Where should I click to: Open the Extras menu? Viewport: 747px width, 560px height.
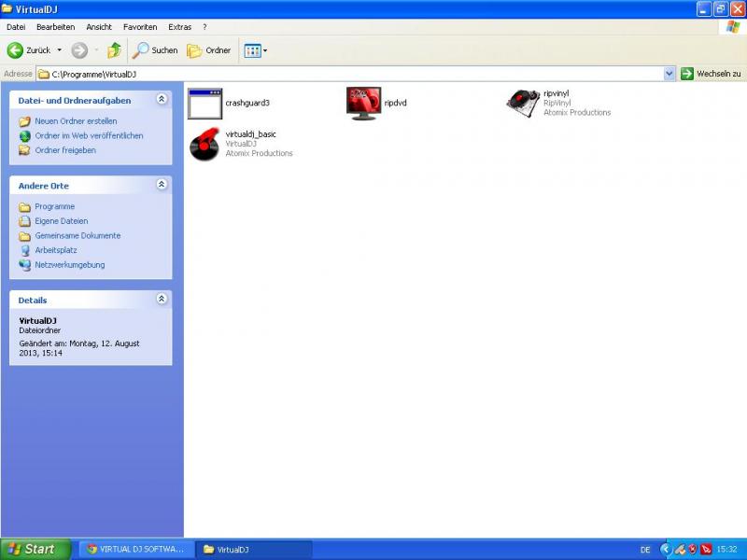pos(180,27)
